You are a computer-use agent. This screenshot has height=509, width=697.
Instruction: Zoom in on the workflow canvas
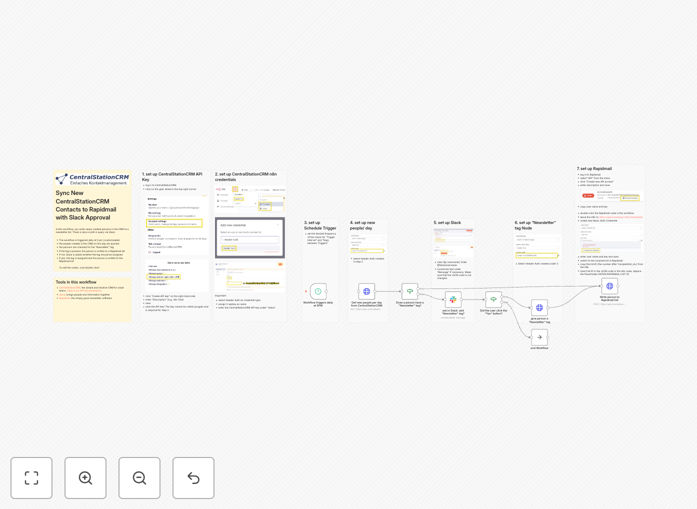(x=85, y=478)
